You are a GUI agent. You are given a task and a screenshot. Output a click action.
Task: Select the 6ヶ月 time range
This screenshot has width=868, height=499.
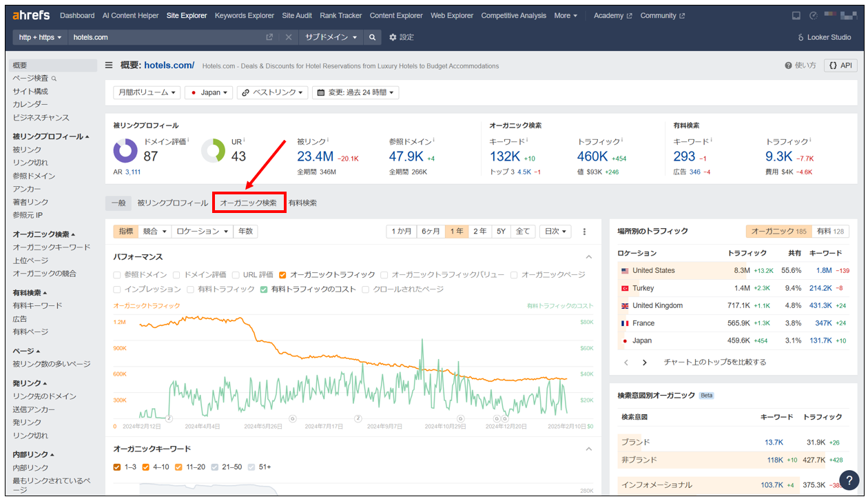(431, 232)
